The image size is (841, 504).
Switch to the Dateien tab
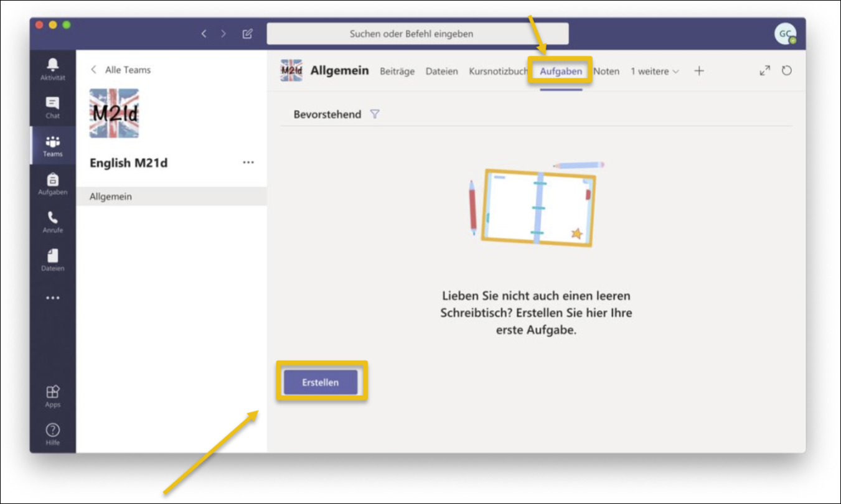(x=442, y=72)
